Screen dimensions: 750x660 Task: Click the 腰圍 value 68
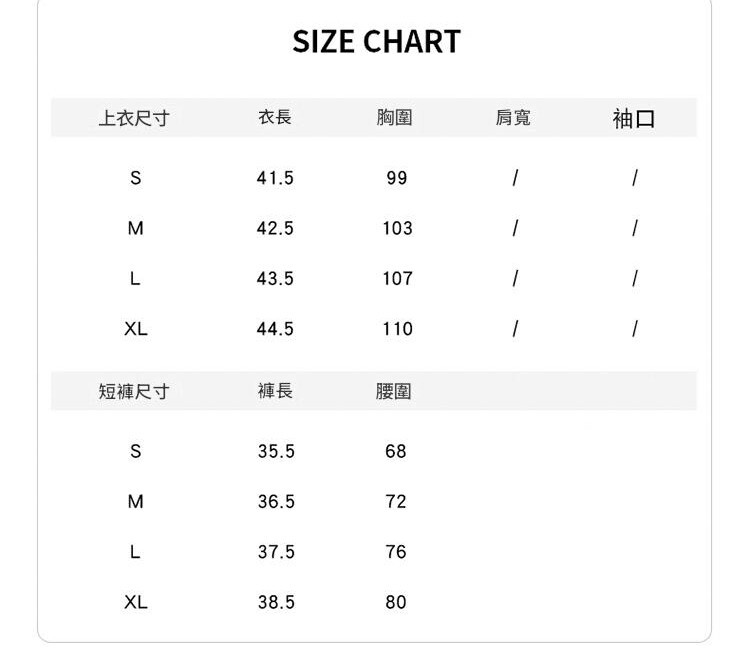pyautogui.click(x=396, y=451)
